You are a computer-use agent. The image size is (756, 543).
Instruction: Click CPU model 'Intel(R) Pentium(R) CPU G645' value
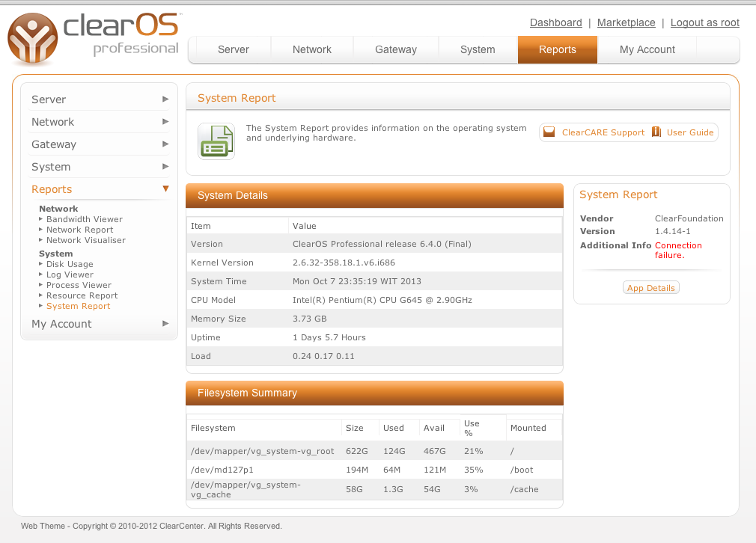382,300
